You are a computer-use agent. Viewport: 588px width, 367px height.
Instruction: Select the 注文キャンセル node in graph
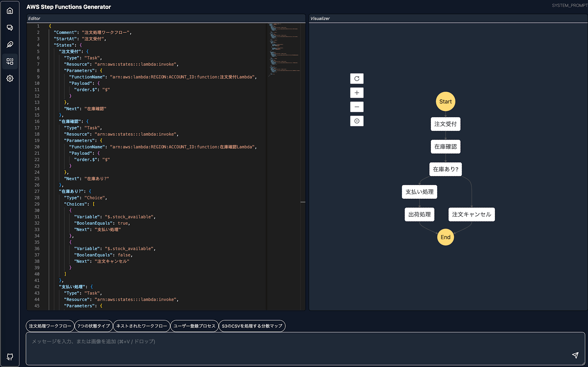472,214
